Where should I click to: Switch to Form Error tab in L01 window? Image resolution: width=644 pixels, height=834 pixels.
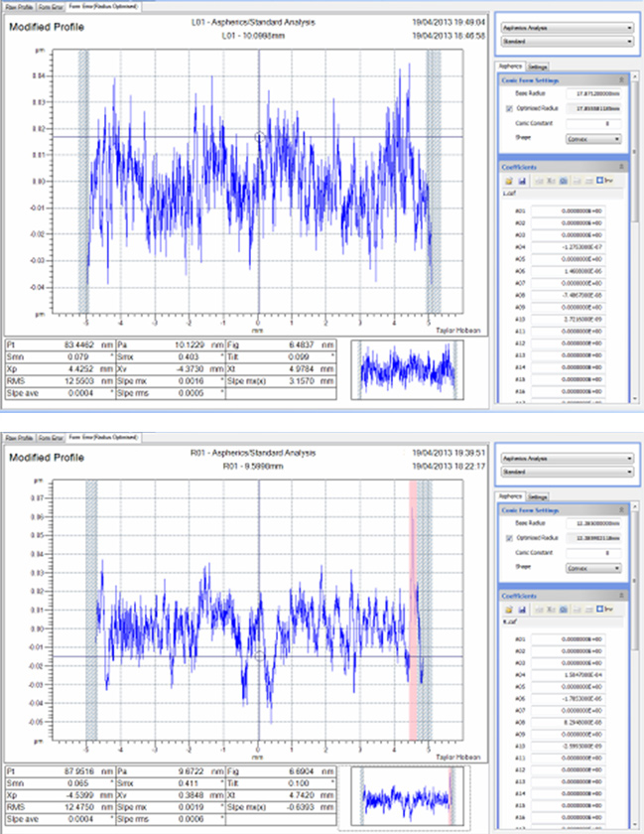coord(51,7)
